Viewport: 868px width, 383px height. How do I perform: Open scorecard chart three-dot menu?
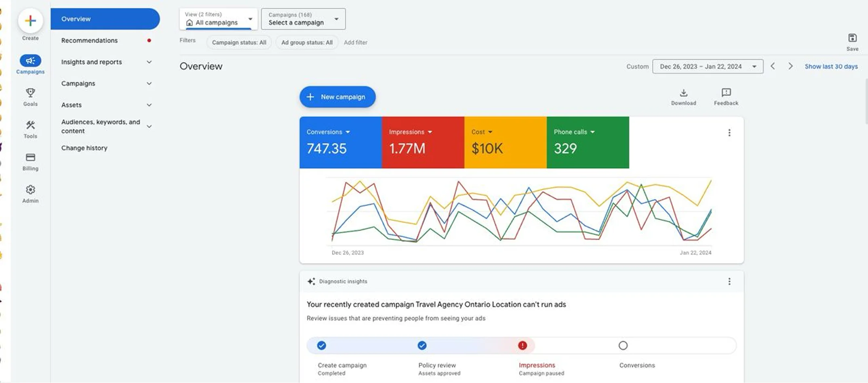729,133
